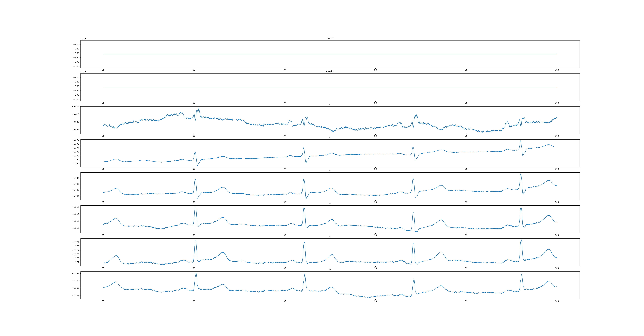The image size is (644, 336).
Task: Click the −1.364 y-axis tick on V6 plot
Action: click(75, 295)
